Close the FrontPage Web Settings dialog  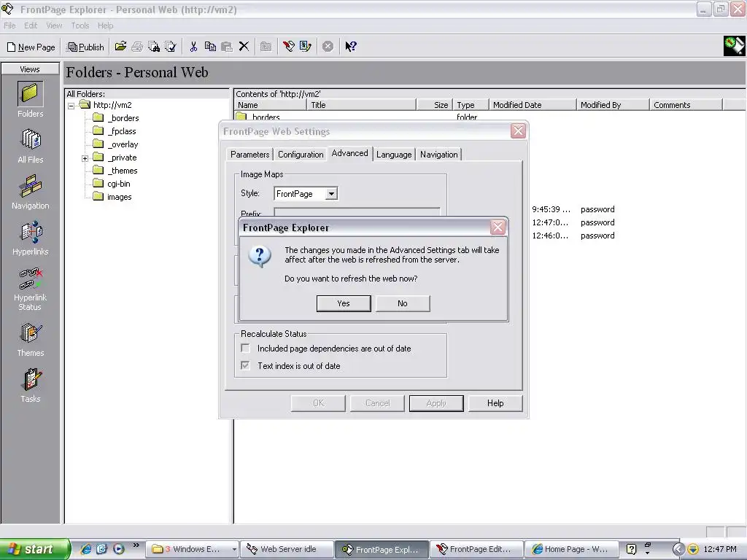519,131
